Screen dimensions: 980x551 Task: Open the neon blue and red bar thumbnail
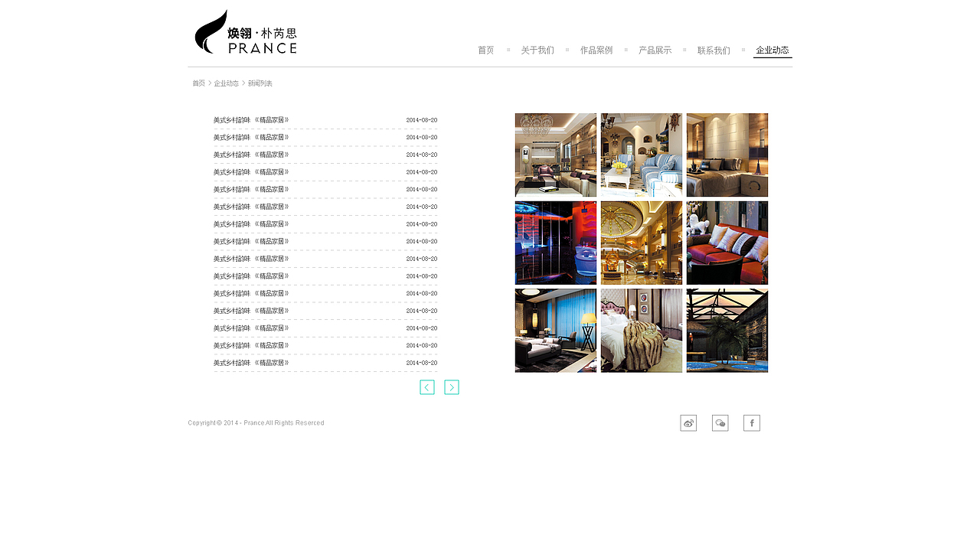click(556, 243)
